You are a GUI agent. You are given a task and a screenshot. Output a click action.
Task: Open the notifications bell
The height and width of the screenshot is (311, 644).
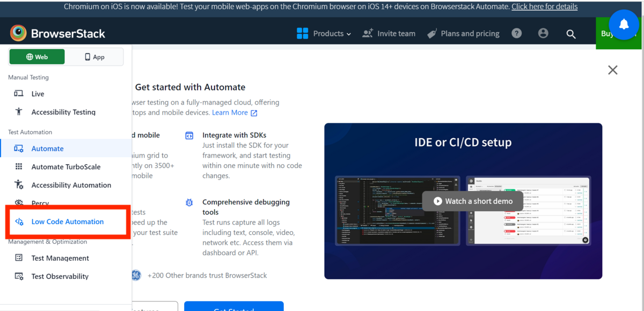624,24
